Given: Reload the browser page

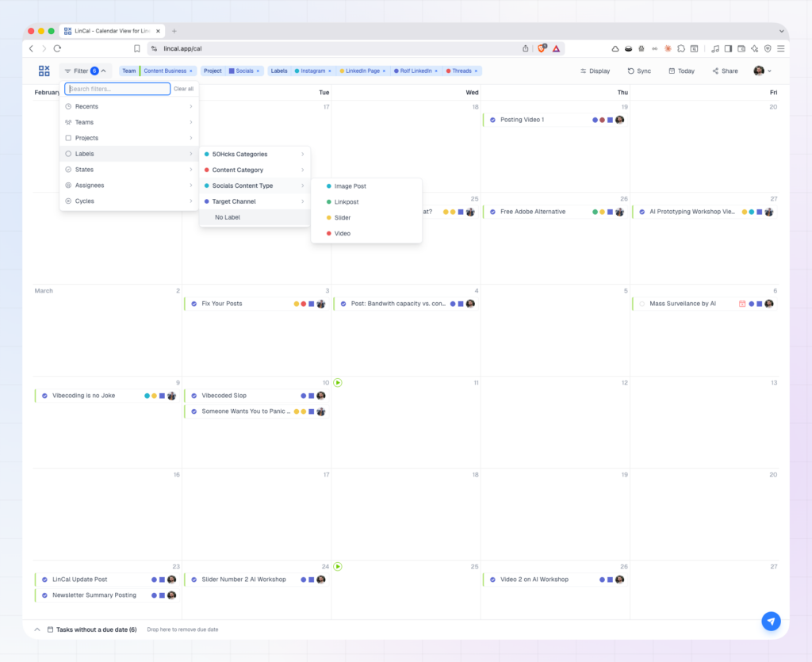Looking at the screenshot, I should pyautogui.click(x=57, y=48).
